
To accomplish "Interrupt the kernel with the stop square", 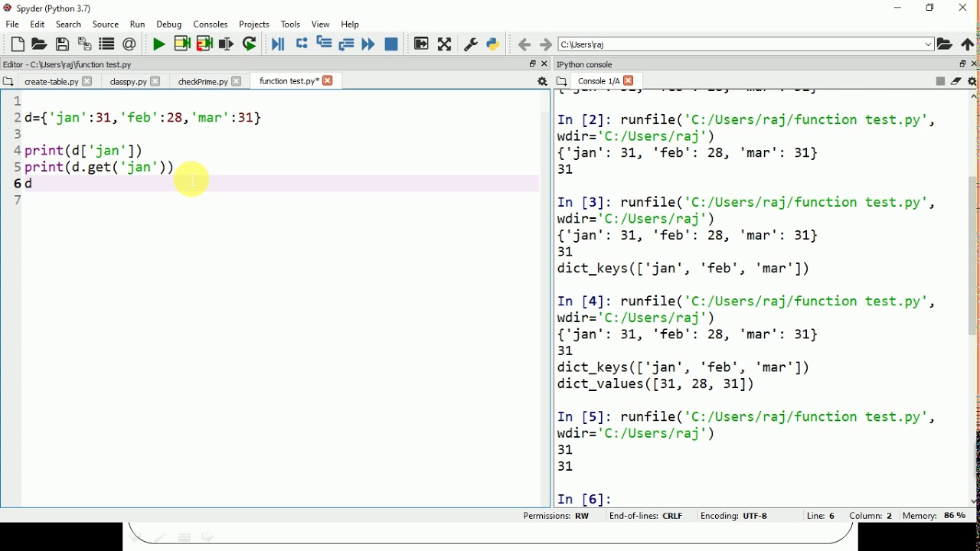I will click(941, 81).
